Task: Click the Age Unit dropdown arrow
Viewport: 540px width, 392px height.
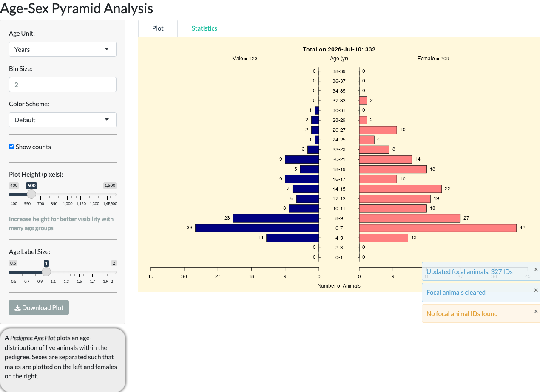Action: point(107,49)
